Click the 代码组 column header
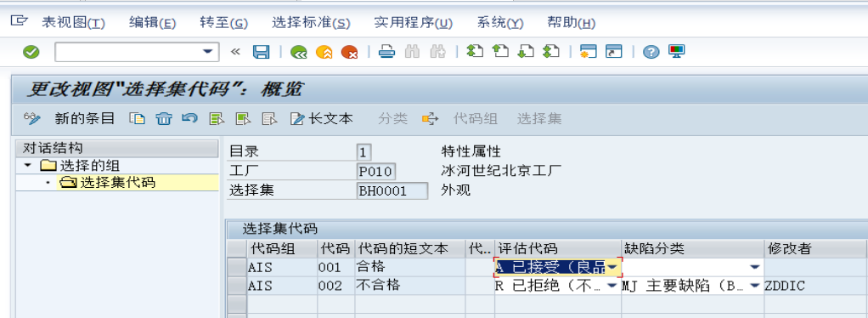The width and height of the screenshot is (868, 318). pyautogui.click(x=282, y=249)
